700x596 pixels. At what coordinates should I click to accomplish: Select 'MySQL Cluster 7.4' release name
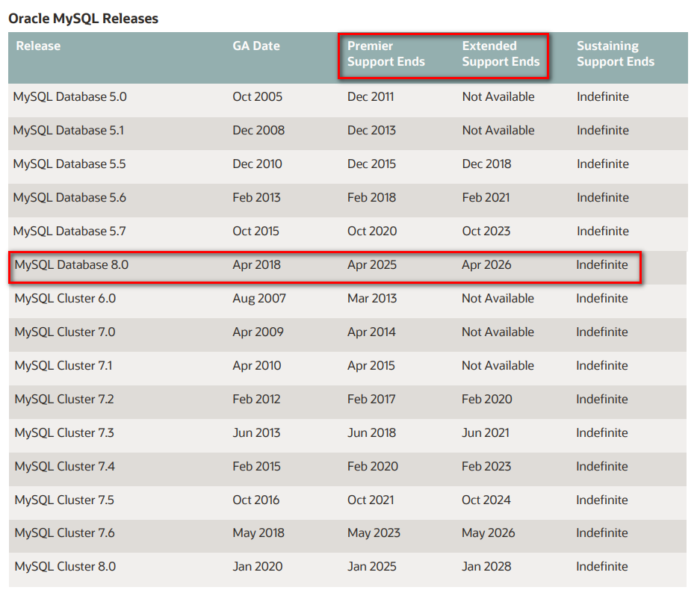(x=65, y=467)
